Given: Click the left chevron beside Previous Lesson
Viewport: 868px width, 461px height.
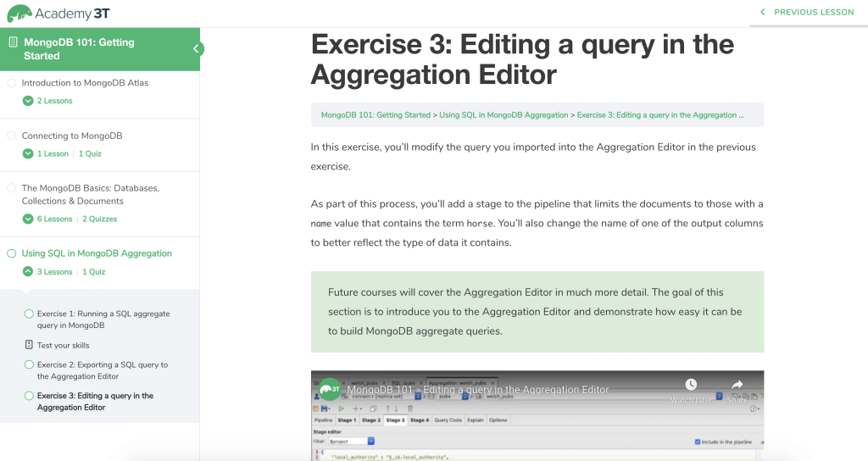Looking at the screenshot, I should click(x=763, y=12).
